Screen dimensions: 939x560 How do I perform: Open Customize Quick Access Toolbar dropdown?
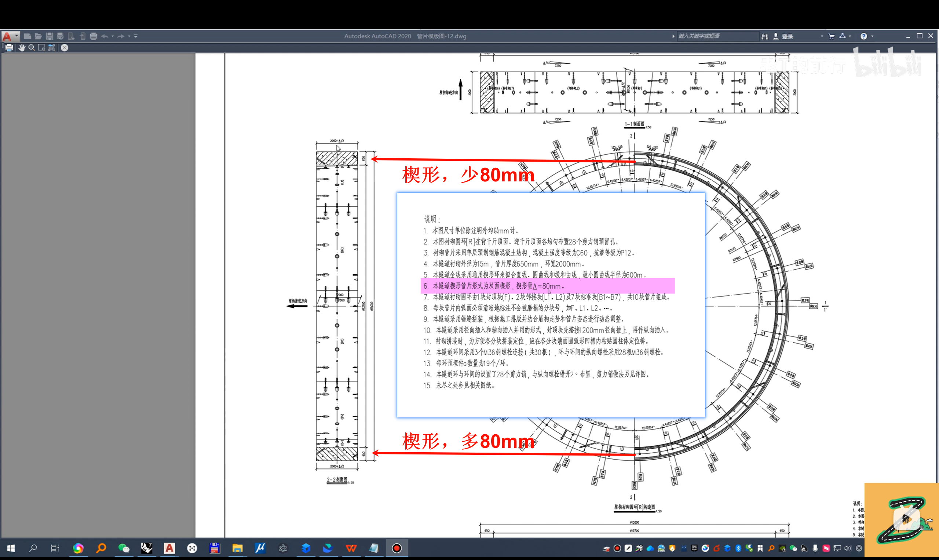136,36
